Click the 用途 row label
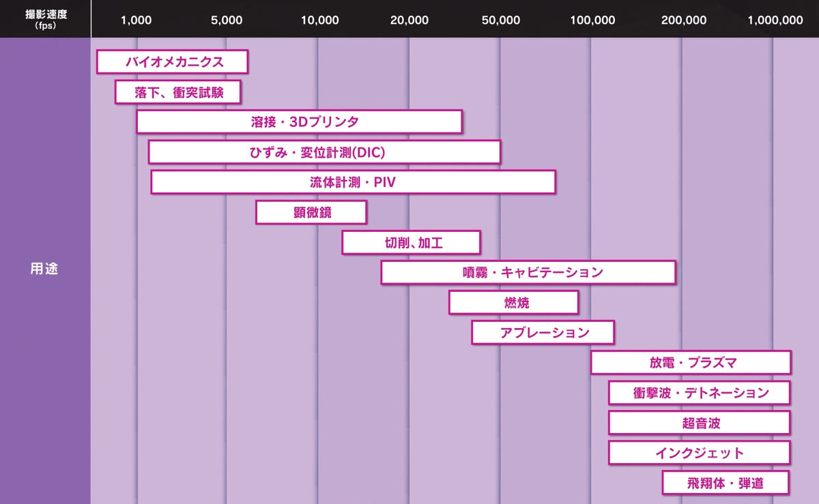 click(x=45, y=269)
